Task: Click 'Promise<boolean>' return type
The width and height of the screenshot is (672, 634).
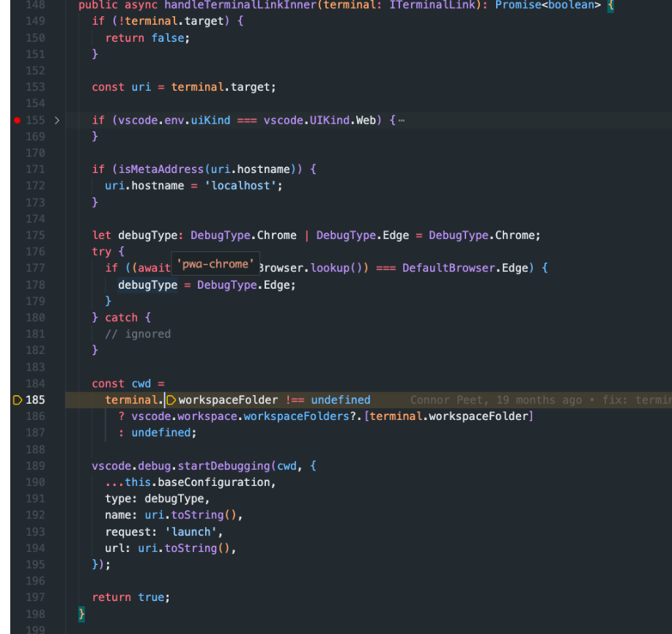Action: (x=547, y=5)
